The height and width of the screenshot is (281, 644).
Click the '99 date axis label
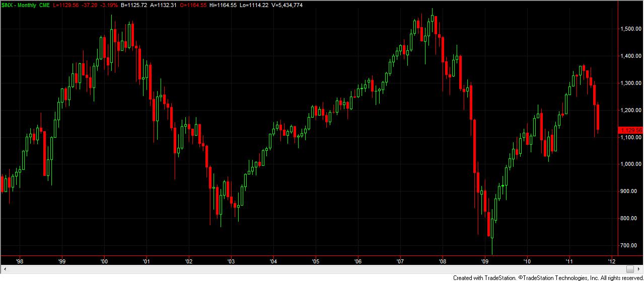62,261
